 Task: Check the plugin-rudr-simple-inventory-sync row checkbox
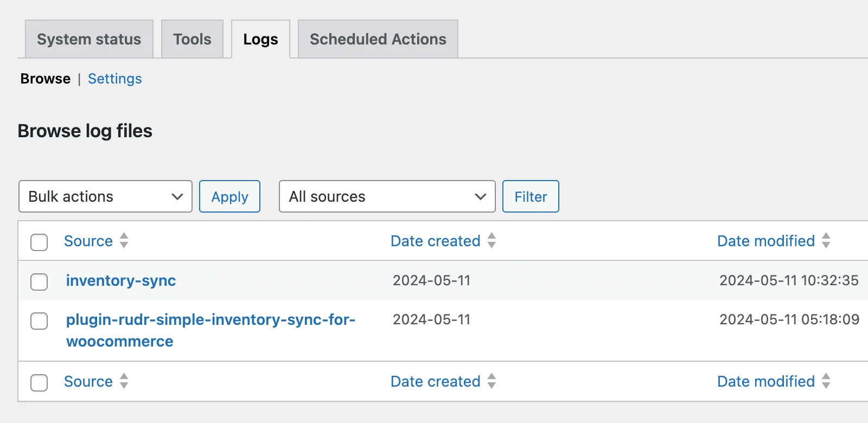39,321
